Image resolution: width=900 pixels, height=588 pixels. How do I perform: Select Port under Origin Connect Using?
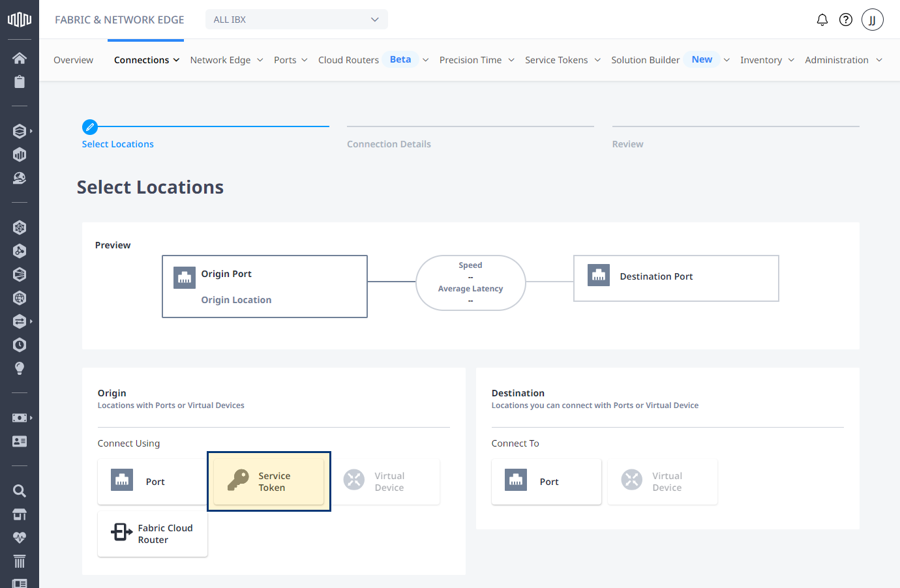(153, 482)
